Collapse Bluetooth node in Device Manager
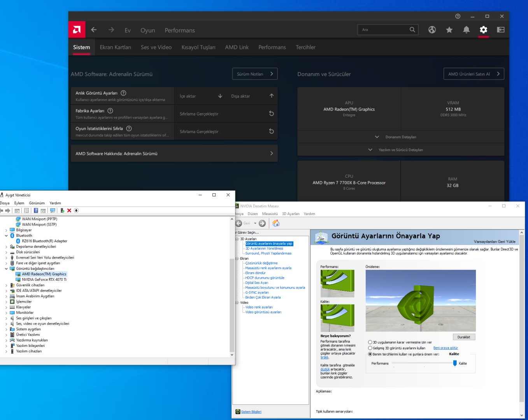Viewport: 528px width, 420px height. coord(6,236)
